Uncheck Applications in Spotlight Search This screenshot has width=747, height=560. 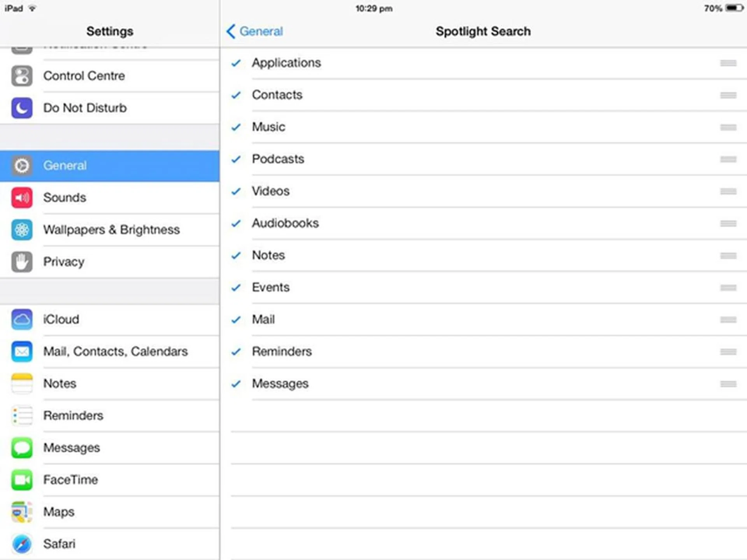(x=236, y=63)
